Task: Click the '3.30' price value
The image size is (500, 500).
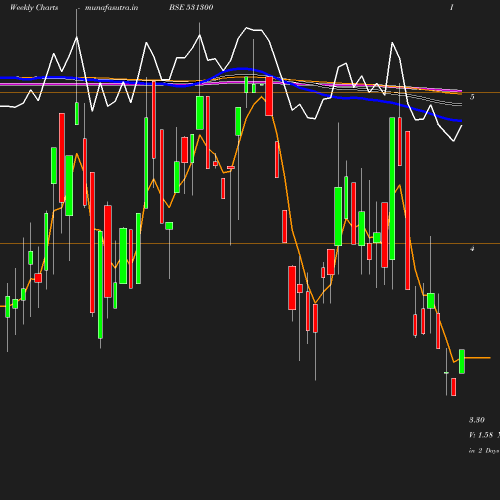Action: [x=477, y=420]
